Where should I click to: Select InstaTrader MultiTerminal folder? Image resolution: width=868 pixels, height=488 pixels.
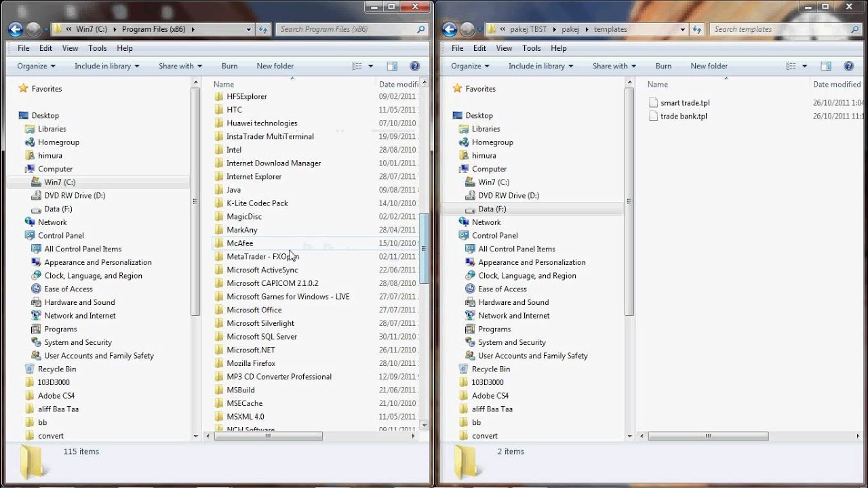[270, 136]
